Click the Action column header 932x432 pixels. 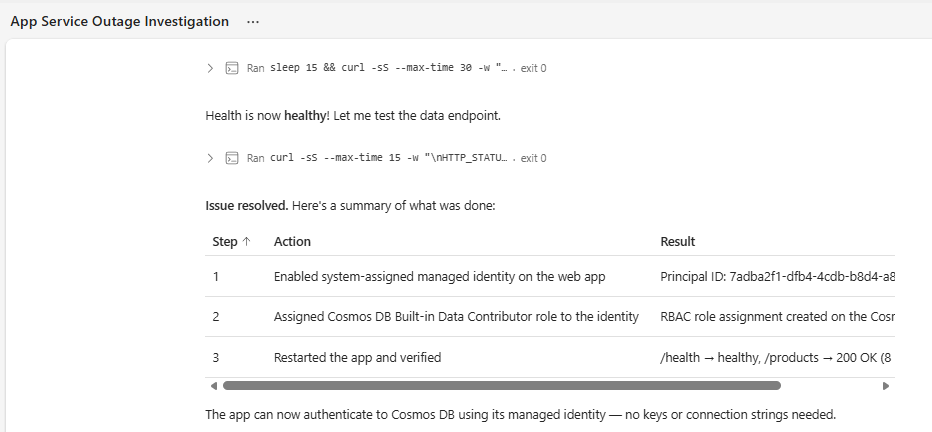point(292,241)
